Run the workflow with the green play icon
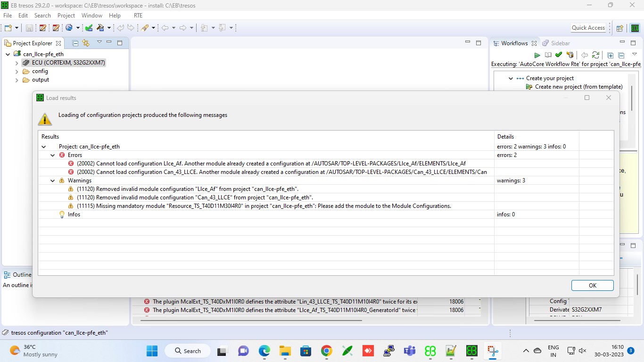This screenshot has height=362, width=644. pos(537,55)
